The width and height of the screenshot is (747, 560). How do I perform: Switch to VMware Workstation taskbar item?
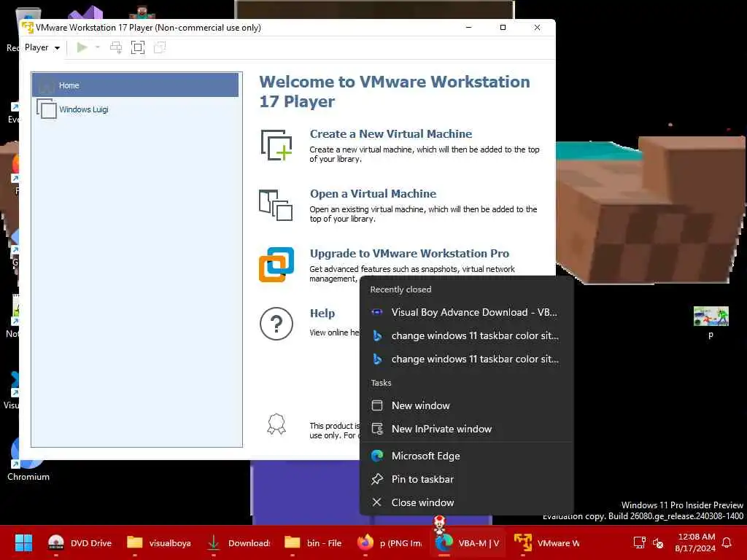546,542
